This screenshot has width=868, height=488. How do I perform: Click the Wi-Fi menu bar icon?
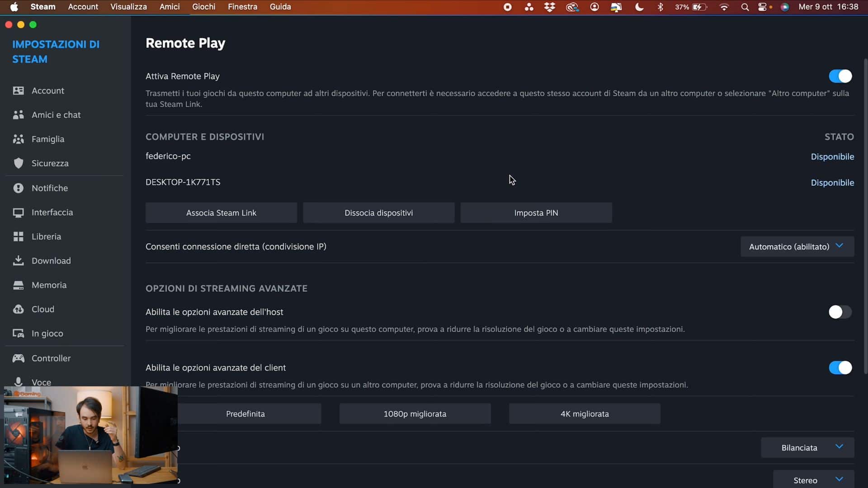pos(724,7)
